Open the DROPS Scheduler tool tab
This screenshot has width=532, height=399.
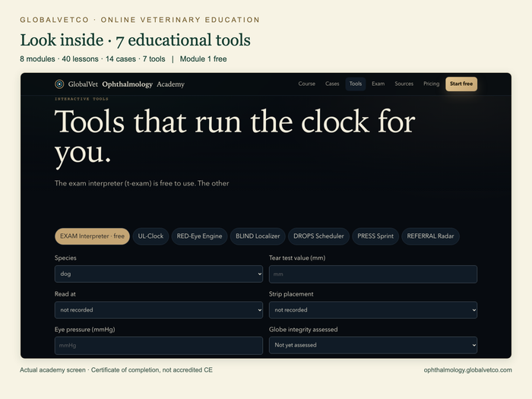pos(318,236)
